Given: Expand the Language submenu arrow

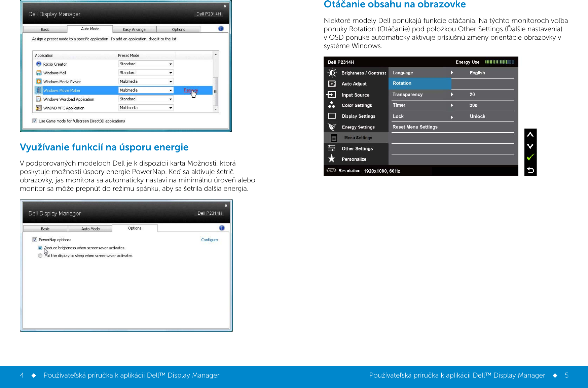Looking at the screenshot, I should (452, 73).
